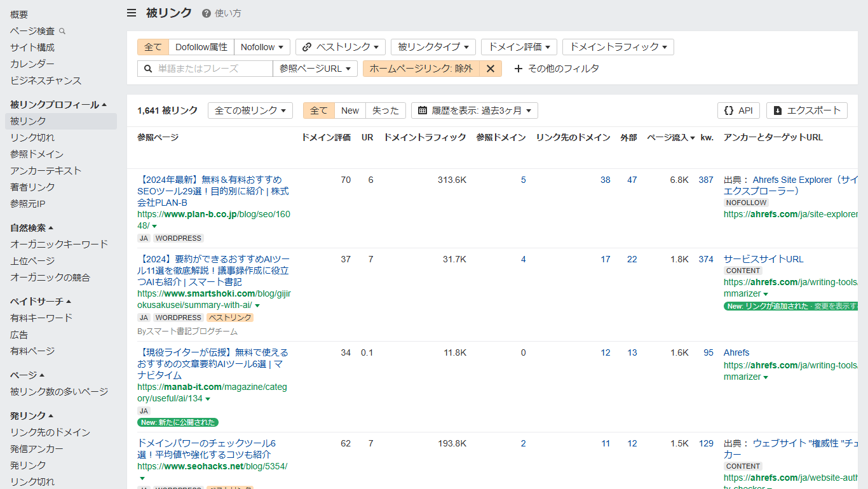
Task: Expand the 参照ページURL dropdown
Action: (x=315, y=69)
